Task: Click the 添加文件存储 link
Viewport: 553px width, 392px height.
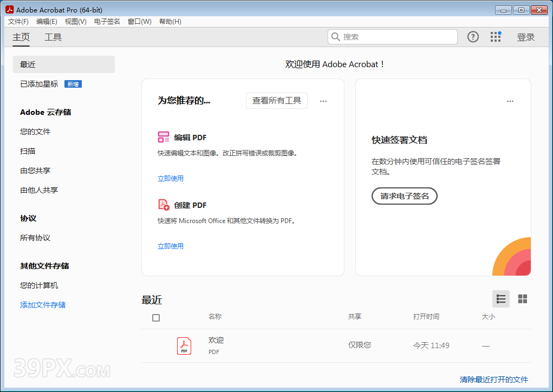Action: click(x=43, y=305)
